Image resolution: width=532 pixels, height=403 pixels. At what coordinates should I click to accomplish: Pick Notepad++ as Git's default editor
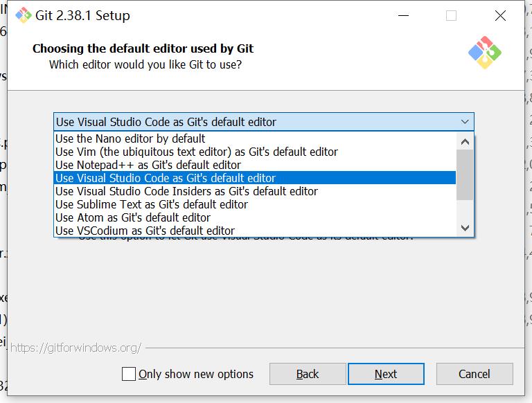(254, 165)
